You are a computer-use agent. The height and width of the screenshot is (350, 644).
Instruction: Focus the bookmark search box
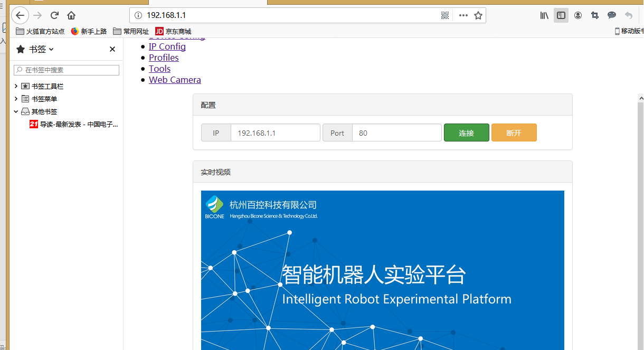[x=67, y=70]
